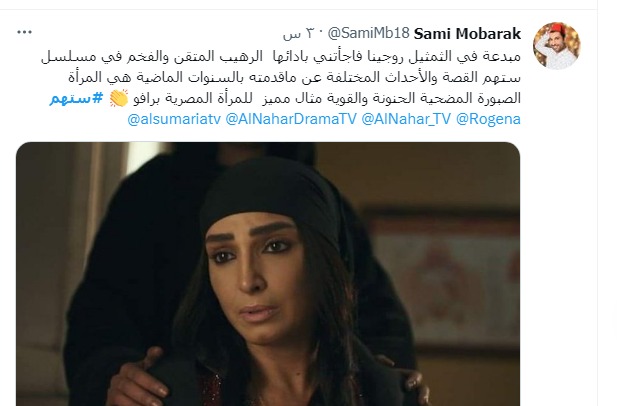
Task: Open Sami Mobarak's round profile avatar
Action: click(x=556, y=45)
